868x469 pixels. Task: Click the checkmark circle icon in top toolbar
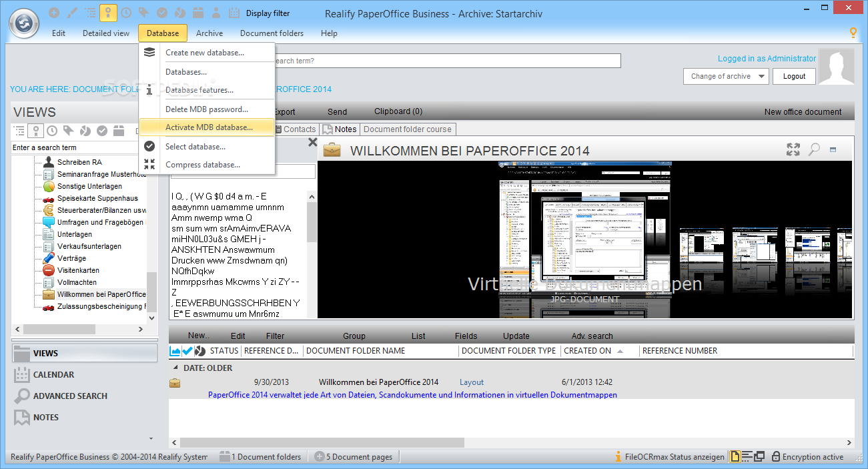pyautogui.click(x=162, y=13)
